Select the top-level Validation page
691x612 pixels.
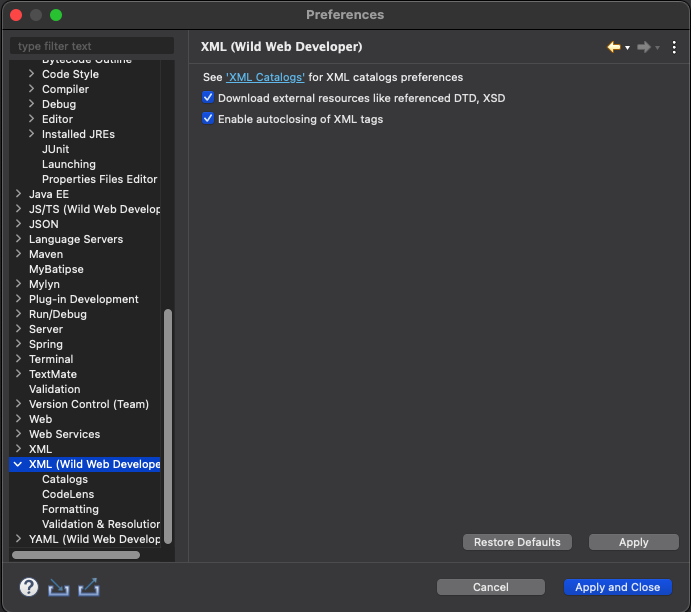(55, 389)
